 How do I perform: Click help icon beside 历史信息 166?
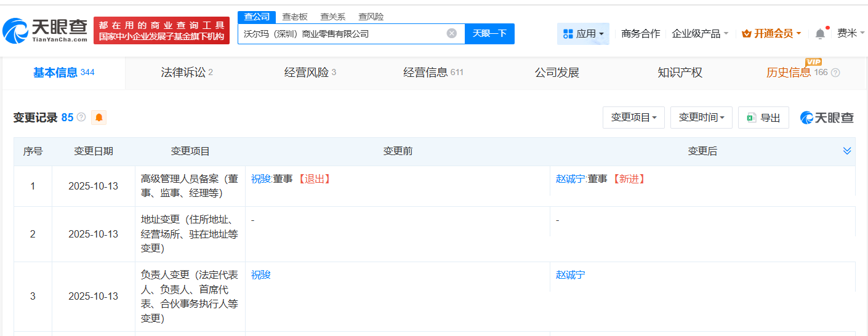click(x=835, y=73)
